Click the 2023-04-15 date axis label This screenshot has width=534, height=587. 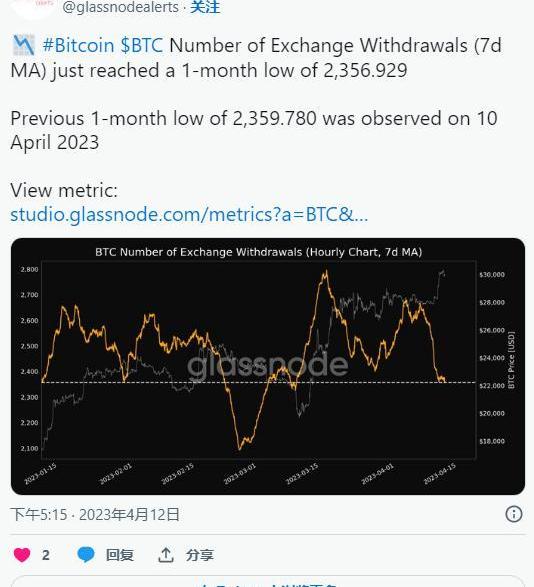click(440, 473)
